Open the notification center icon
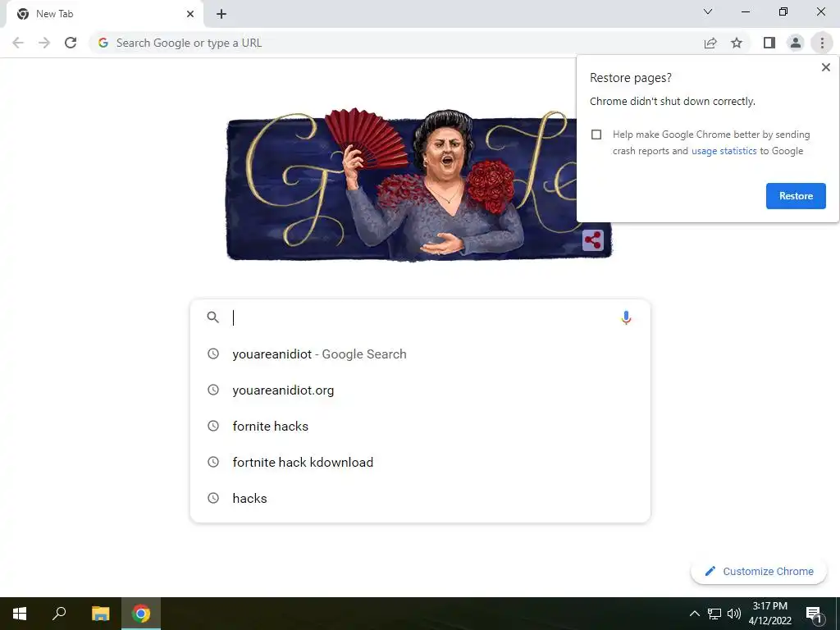This screenshot has width=840, height=630. click(814, 614)
